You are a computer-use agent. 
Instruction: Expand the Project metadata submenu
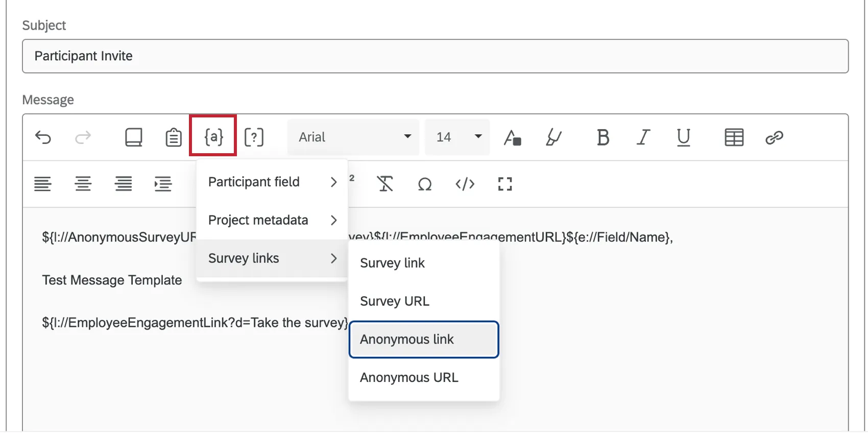pos(272,220)
